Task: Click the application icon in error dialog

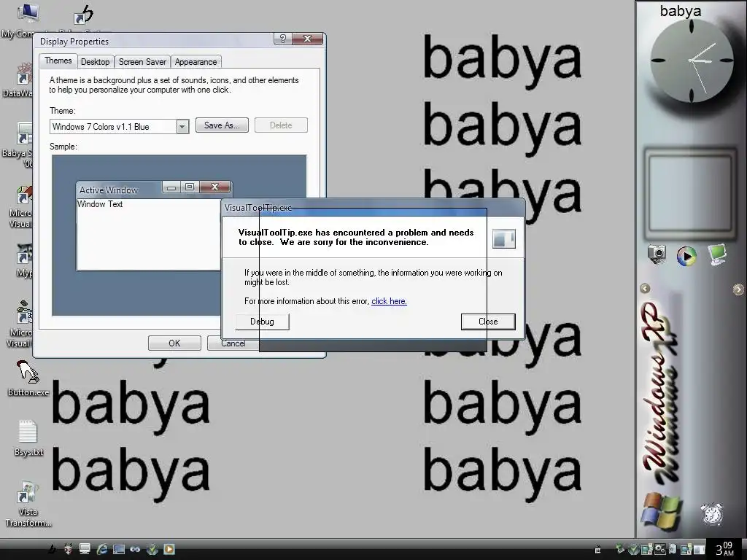Action: [x=503, y=238]
